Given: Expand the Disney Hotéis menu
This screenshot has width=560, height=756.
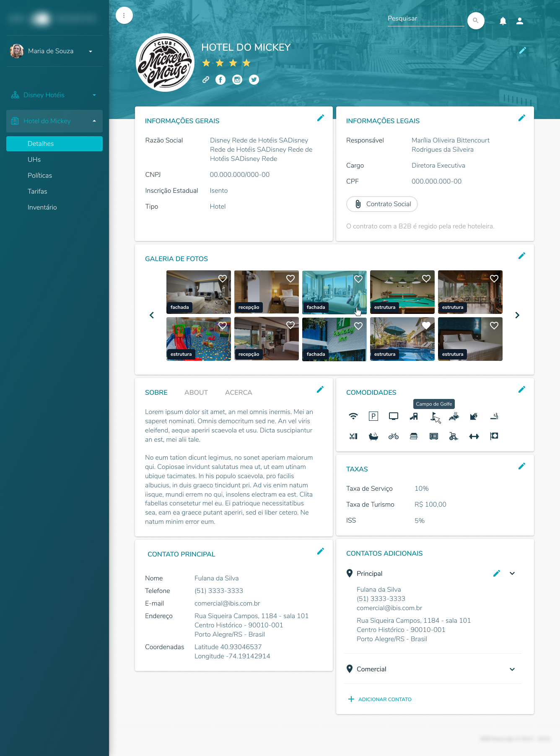Looking at the screenshot, I should (54, 95).
